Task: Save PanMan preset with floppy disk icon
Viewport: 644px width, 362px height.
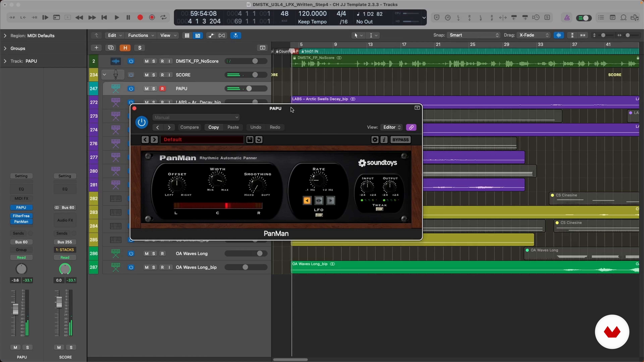Action: coord(250,140)
